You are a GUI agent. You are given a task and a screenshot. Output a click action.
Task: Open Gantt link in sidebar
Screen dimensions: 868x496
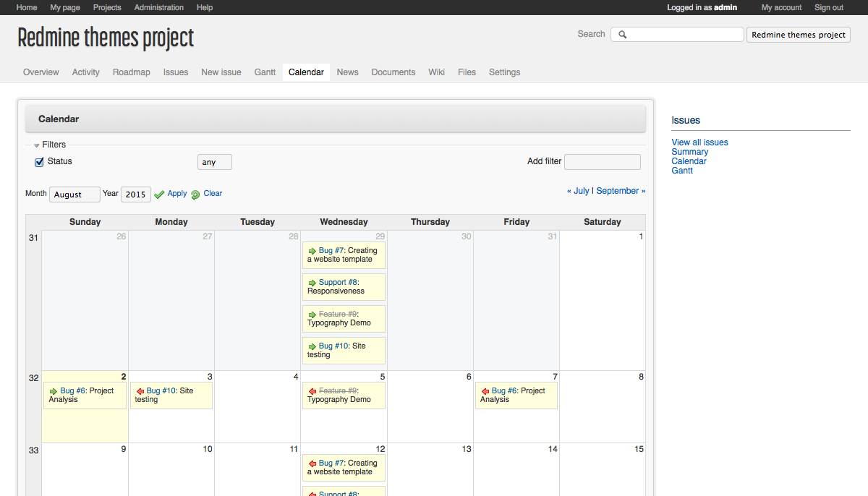click(x=682, y=171)
